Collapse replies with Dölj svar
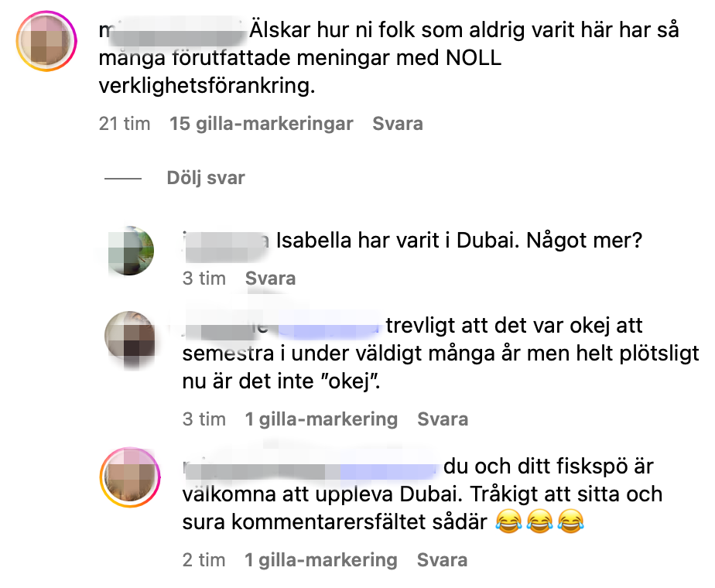The width and height of the screenshot is (715, 588). point(206,178)
